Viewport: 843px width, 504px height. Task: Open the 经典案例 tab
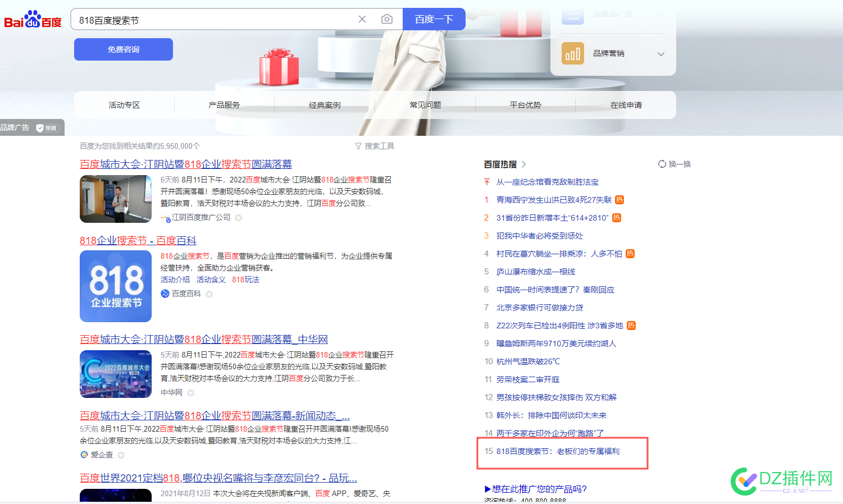325,105
